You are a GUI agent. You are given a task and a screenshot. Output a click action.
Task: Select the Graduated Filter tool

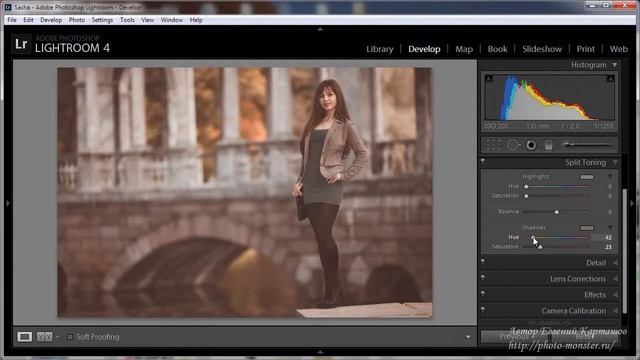549,145
